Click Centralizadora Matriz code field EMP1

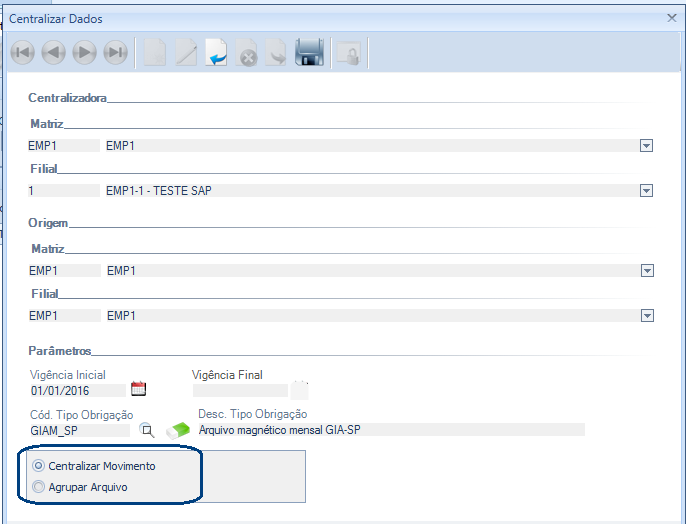click(x=64, y=146)
